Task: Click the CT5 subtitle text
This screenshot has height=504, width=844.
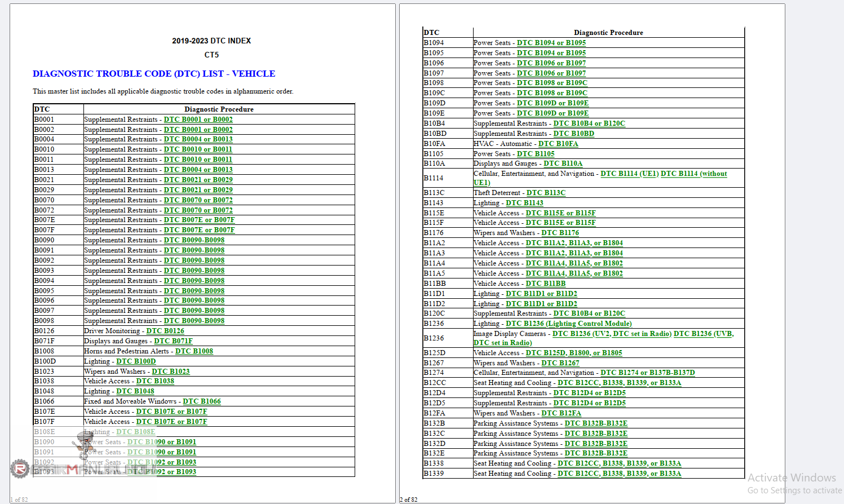Action: pyautogui.click(x=211, y=55)
